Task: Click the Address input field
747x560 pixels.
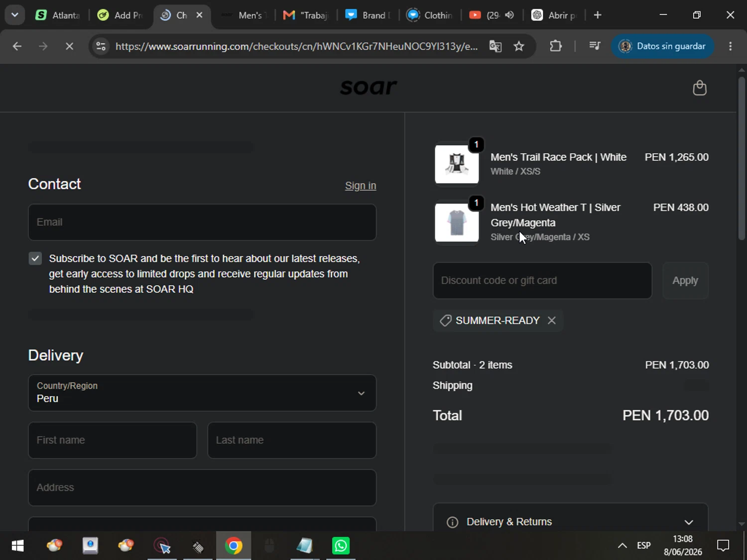Action: point(202,488)
